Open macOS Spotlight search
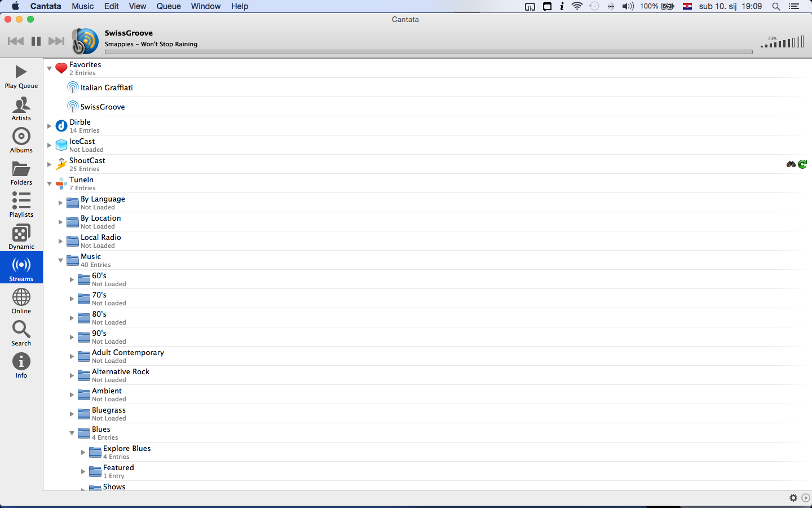 (x=776, y=6)
